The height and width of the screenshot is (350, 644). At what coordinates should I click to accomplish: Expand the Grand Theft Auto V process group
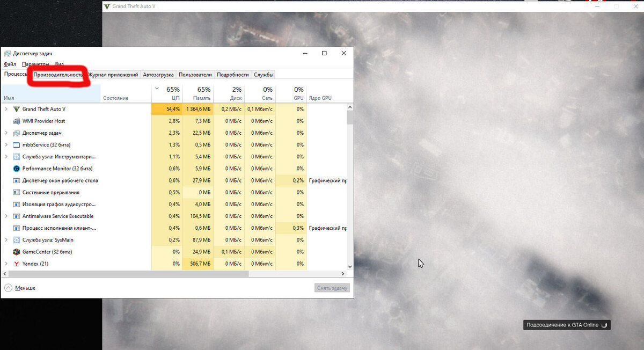(x=6, y=109)
